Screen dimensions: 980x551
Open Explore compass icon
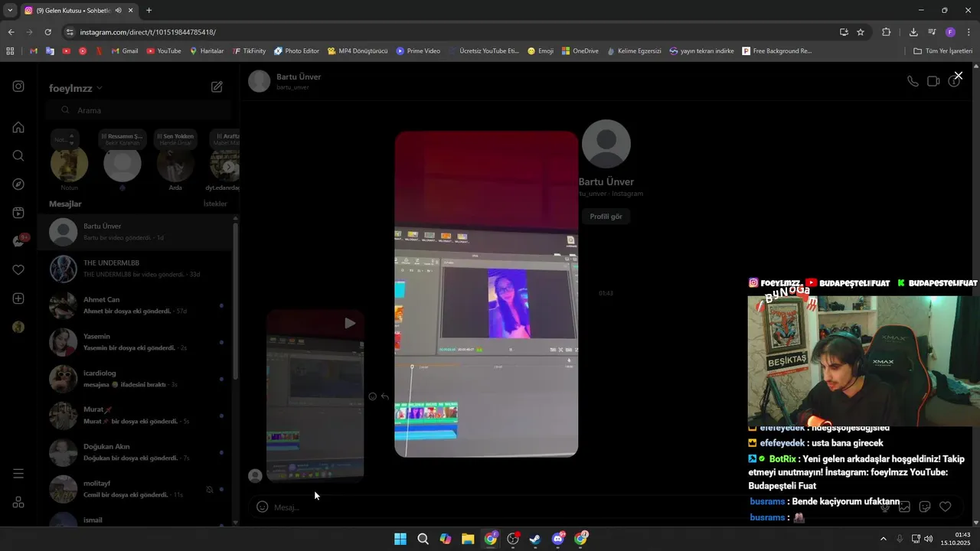tap(18, 184)
